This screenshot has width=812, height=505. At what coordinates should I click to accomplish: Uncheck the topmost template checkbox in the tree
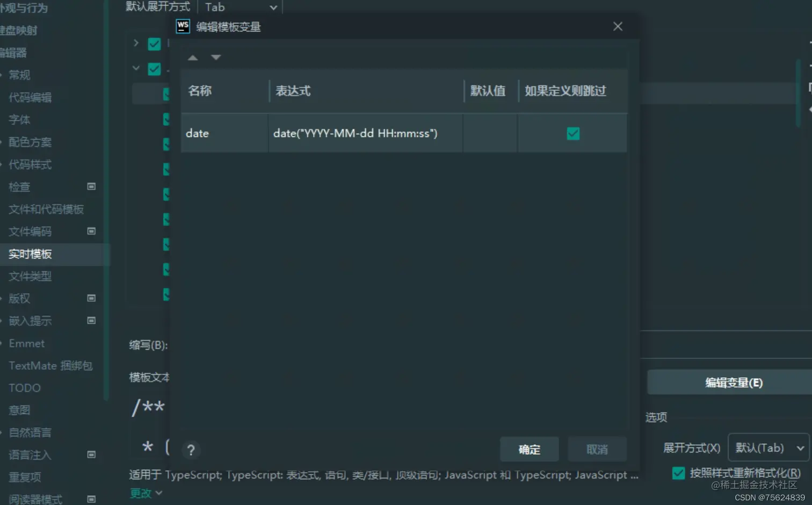[154, 44]
